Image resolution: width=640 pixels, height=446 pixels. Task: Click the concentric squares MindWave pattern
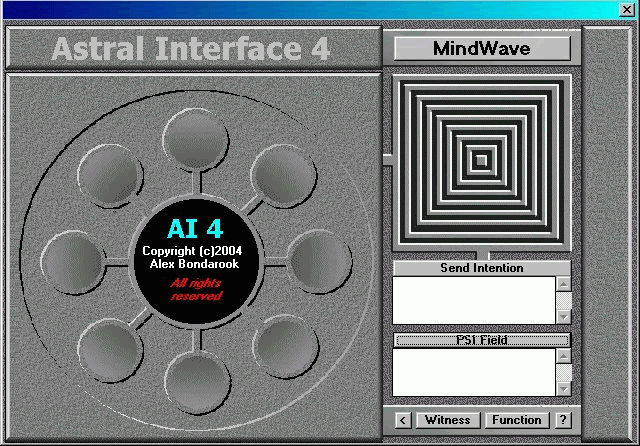click(x=482, y=161)
